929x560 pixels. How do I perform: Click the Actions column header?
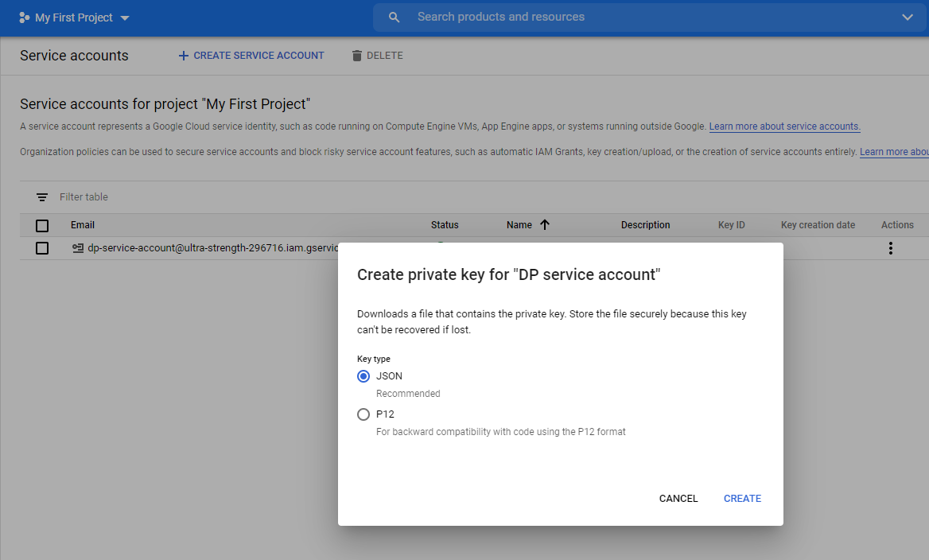tap(897, 225)
